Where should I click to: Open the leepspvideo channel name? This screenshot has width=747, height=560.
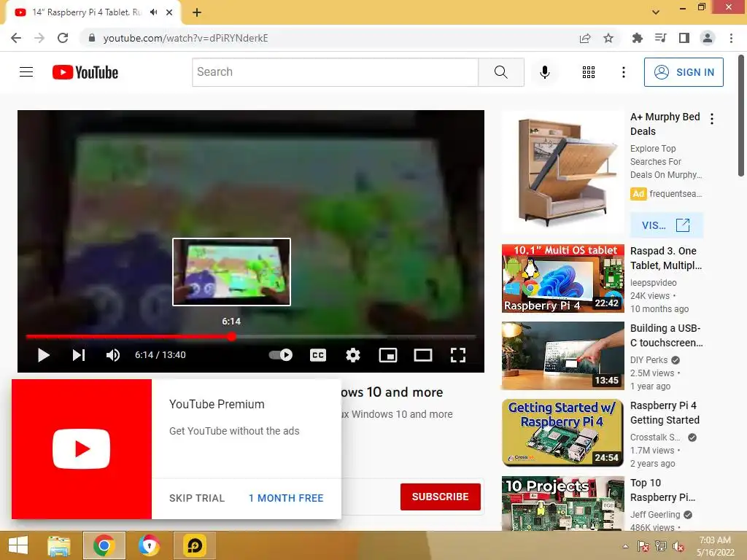pyautogui.click(x=653, y=283)
